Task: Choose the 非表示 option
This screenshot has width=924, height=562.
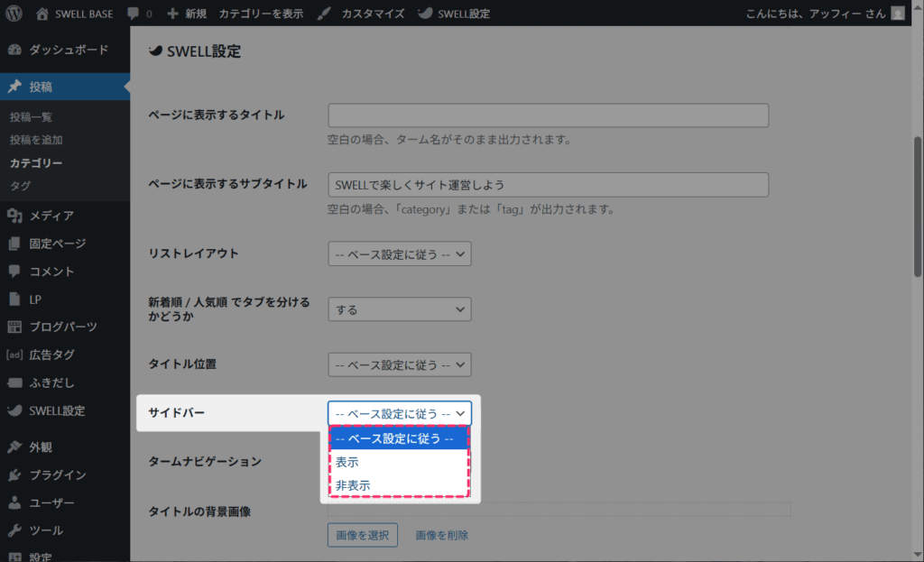Action: pos(400,485)
